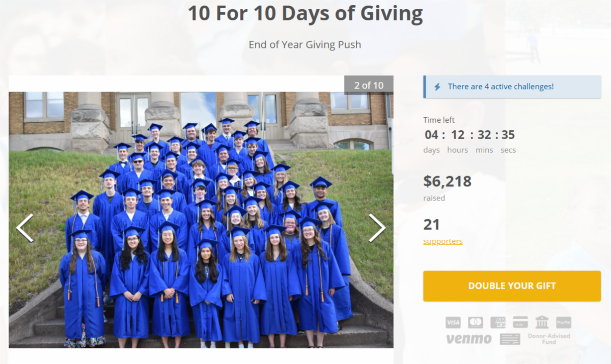This screenshot has width=611, height=364.
Task: Click the bank transfer building icon
Action: click(x=542, y=322)
